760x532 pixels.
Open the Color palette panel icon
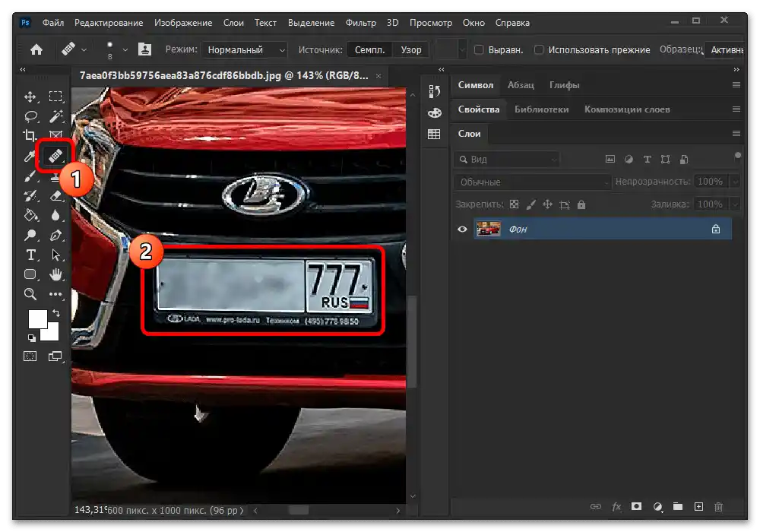click(x=434, y=113)
